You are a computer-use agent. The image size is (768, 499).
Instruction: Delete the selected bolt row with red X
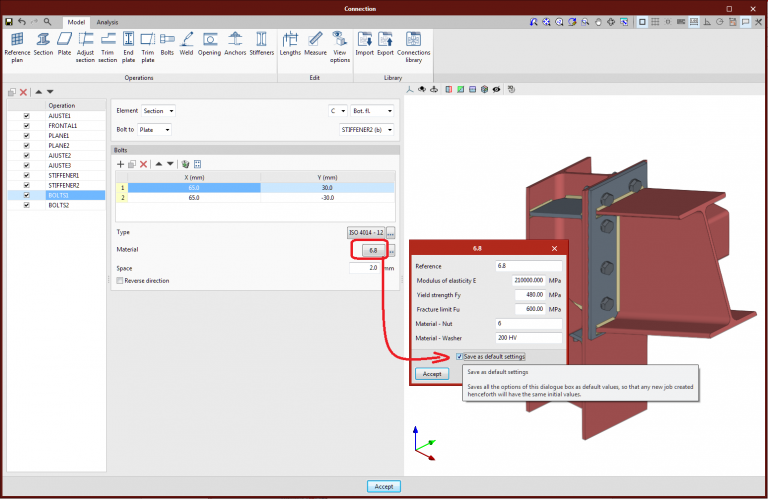pos(144,164)
